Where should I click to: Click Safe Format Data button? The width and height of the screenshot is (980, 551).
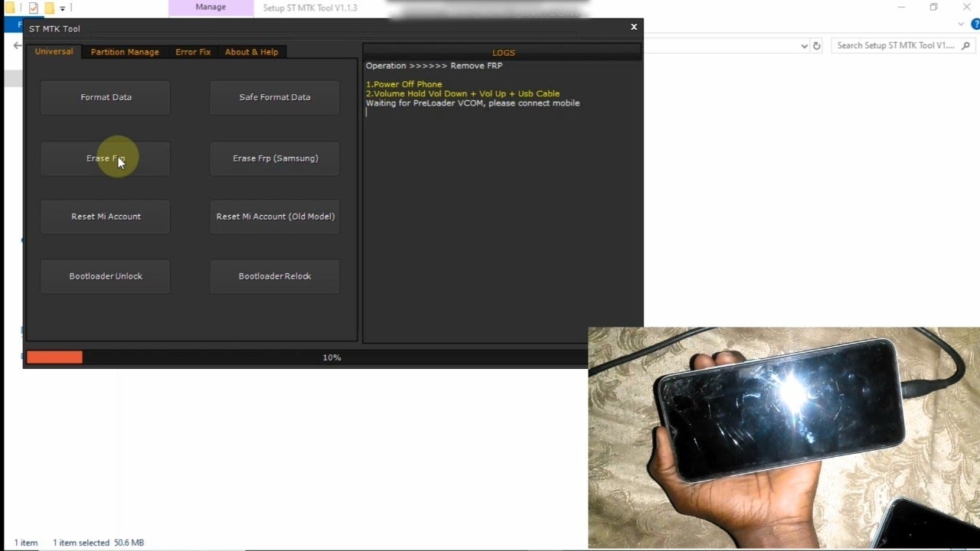(x=275, y=97)
